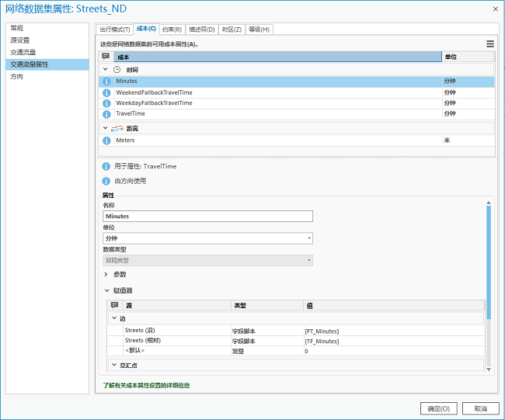Image resolution: width=505 pixels, height=420 pixels.
Task: Switch to the 约束(R) tab
Action: pyautogui.click(x=172, y=30)
